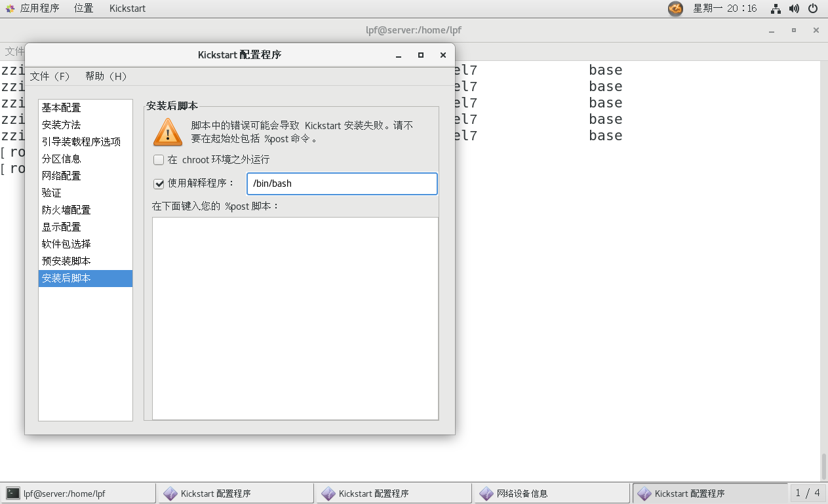Image resolution: width=828 pixels, height=504 pixels.
Task: Select 显示配置 in the sidebar list
Action: point(85,227)
